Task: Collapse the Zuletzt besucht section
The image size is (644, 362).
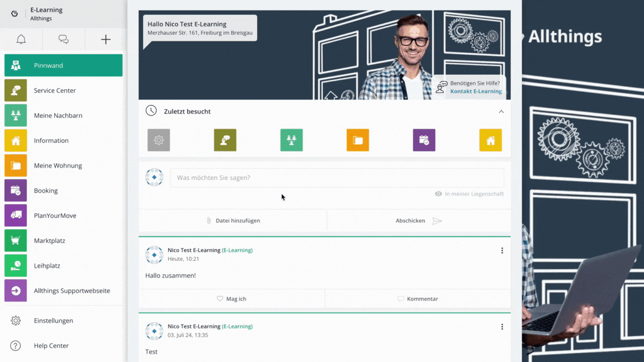Action: coord(501,112)
